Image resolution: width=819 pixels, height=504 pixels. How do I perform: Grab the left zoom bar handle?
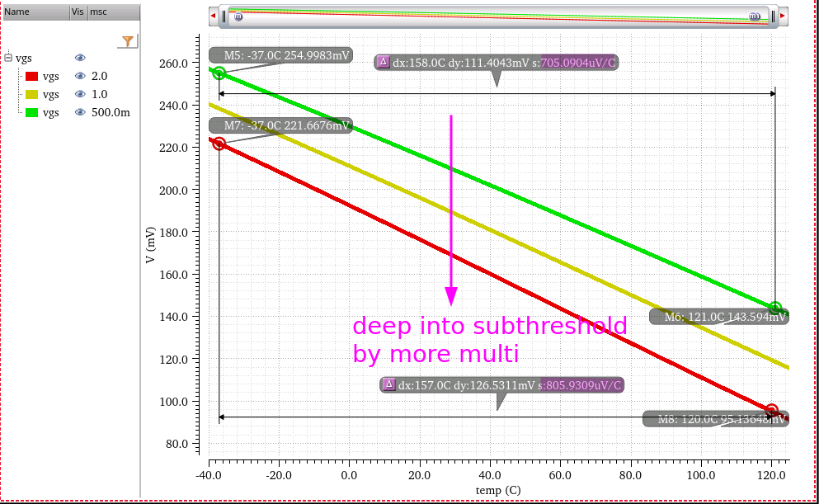pyautogui.click(x=224, y=16)
